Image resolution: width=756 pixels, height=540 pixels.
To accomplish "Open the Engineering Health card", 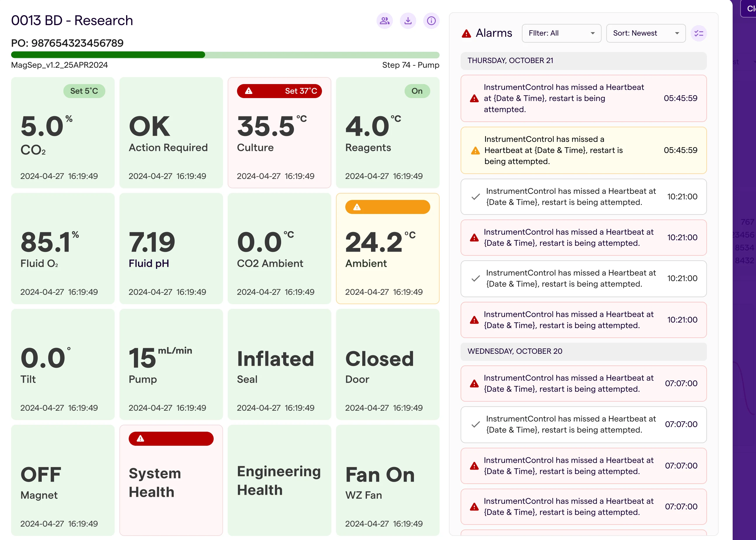I will [x=279, y=480].
